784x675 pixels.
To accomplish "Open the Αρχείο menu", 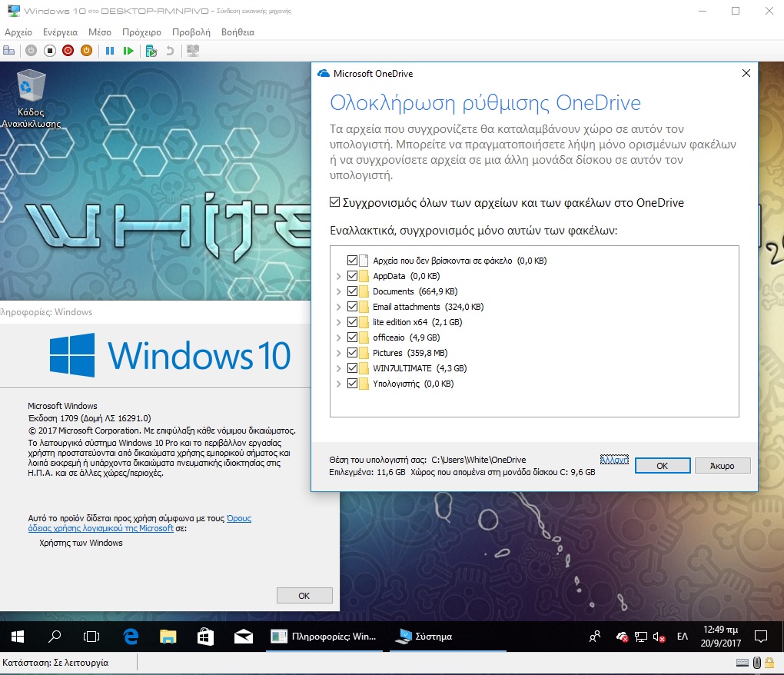I will (18, 32).
